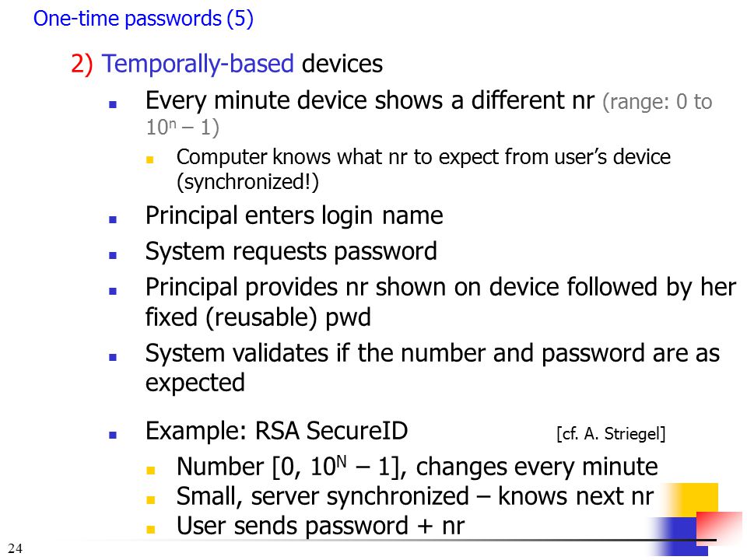This screenshot has width=747, height=560.
Task: Click the slide number 24
Action: [x=16, y=548]
